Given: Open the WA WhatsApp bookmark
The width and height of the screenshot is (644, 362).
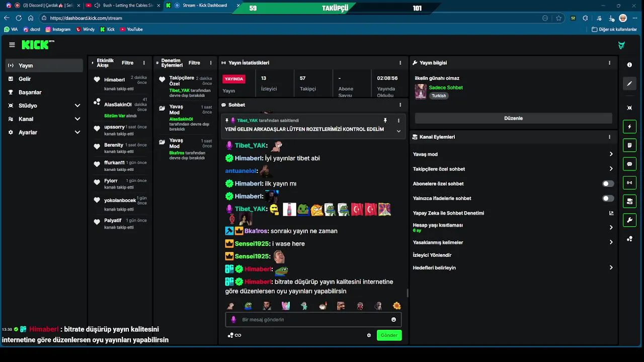Looking at the screenshot, I should click(x=11, y=29).
